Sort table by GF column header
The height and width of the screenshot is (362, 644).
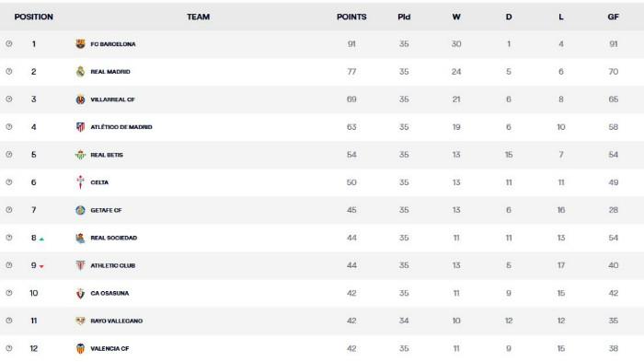coord(614,17)
